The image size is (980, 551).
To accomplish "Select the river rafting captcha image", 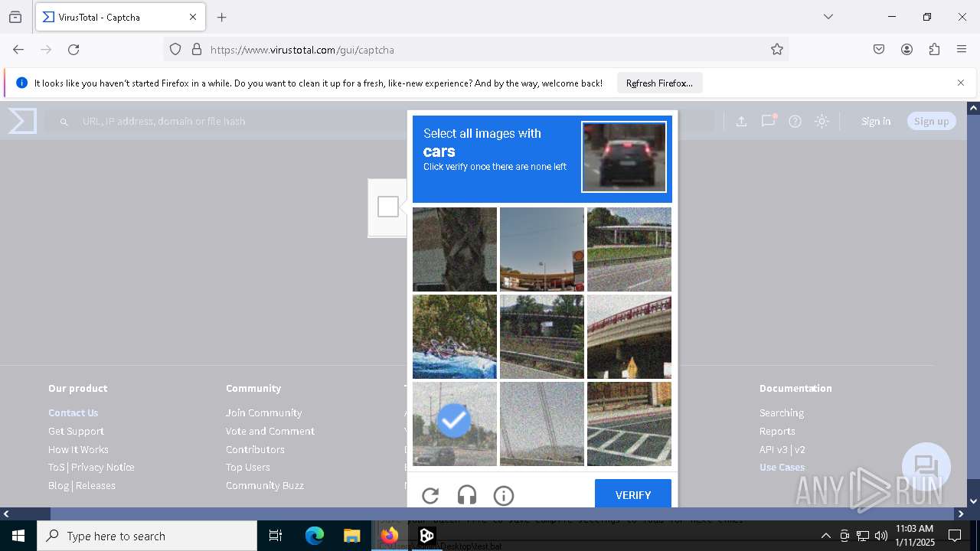I will click(455, 337).
